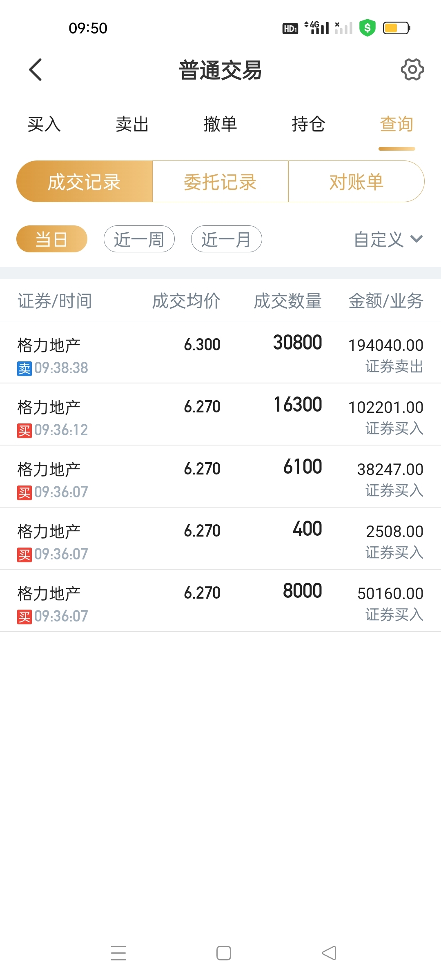Open the 撤单 tab
Viewport: 441px width, 980px height.
pos(220,124)
